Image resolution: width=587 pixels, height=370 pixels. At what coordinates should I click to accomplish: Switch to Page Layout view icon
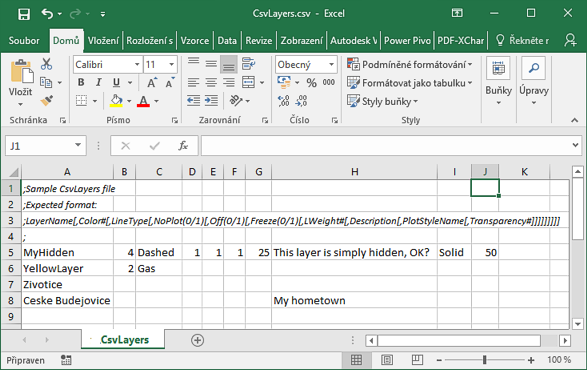pyautogui.click(x=387, y=360)
